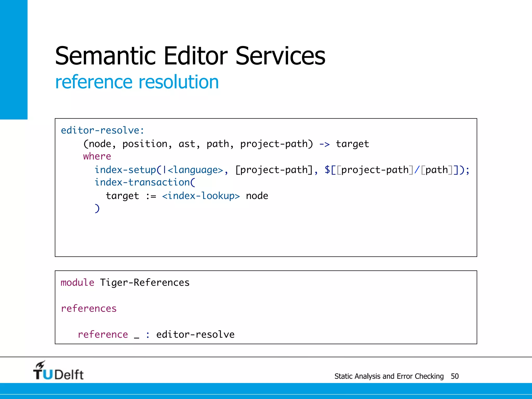
Task: Click the module keyword
Action: point(77,282)
